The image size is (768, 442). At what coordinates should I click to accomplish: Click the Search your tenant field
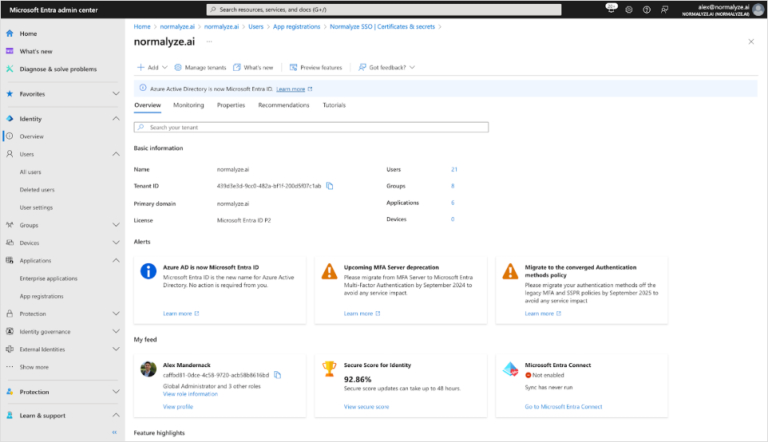click(311, 128)
